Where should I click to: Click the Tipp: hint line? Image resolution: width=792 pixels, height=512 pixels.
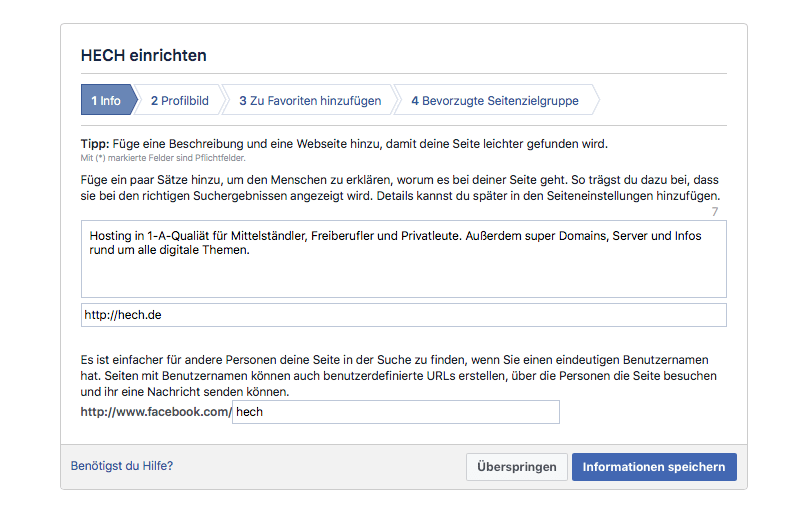pos(344,144)
